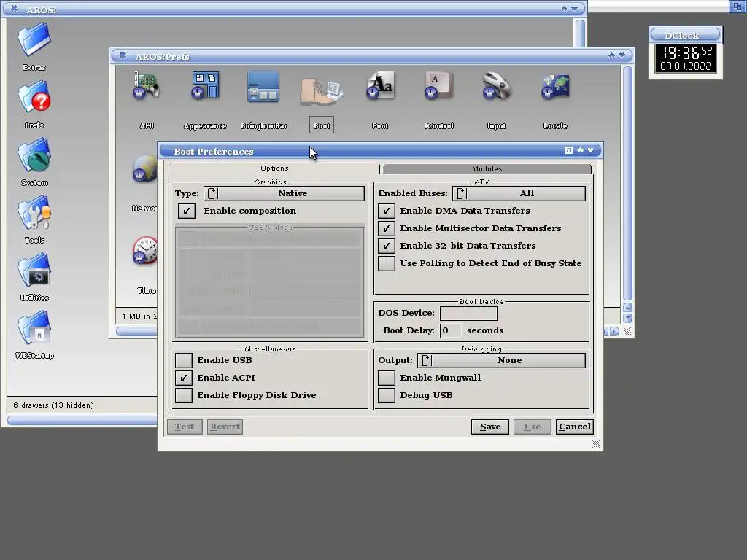Click the Use button
Viewport: 747px width, 560px height.
(x=532, y=427)
